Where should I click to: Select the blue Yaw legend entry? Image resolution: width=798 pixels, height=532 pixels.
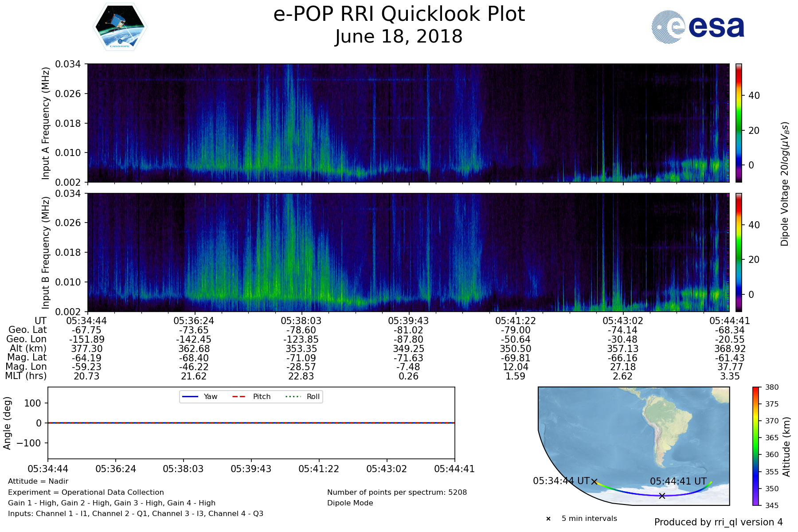coord(199,397)
